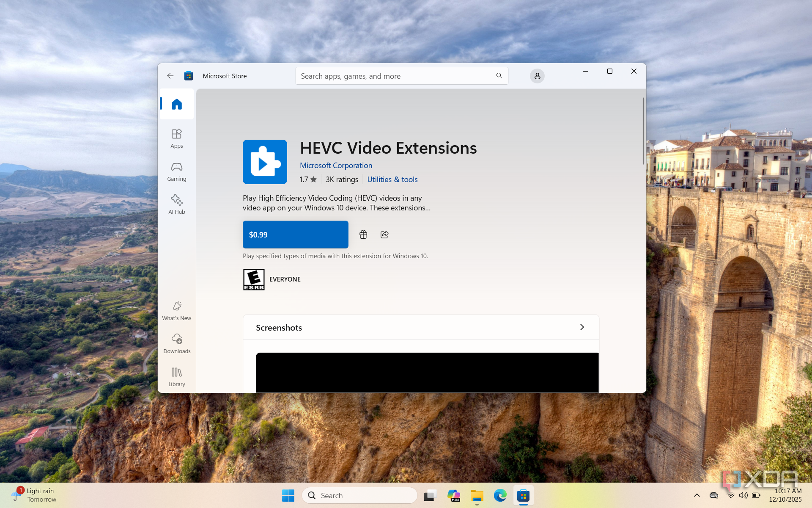Open the Gaming section in the sidebar

point(177,171)
